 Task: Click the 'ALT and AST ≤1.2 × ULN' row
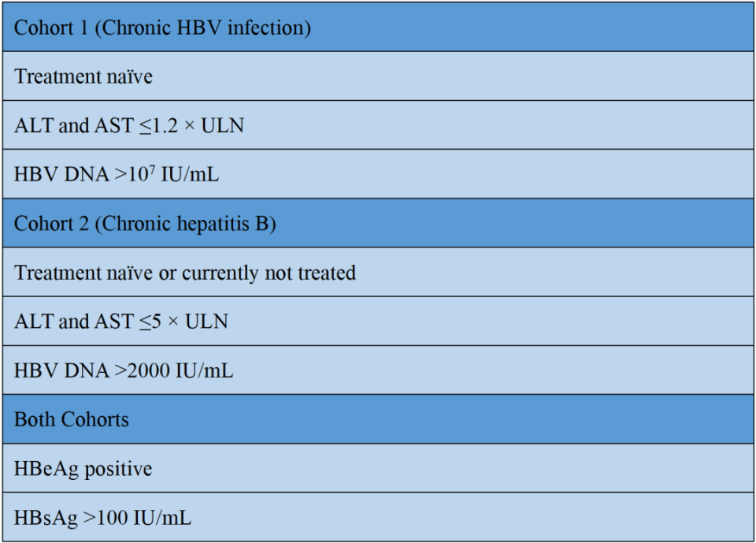(x=378, y=125)
